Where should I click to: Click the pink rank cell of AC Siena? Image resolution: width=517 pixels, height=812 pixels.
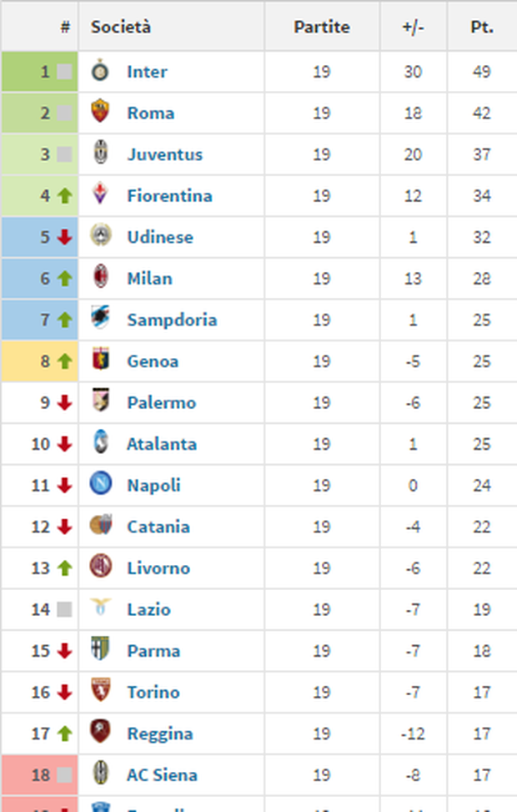39,774
